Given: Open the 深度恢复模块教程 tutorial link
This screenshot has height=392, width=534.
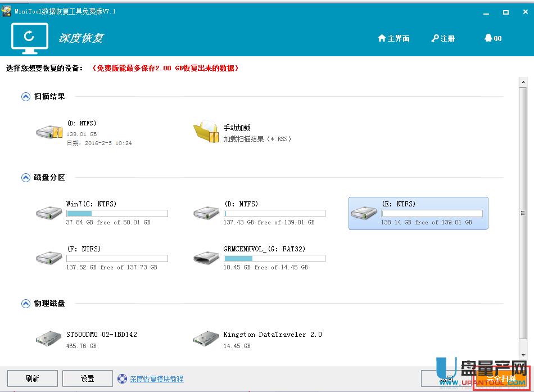Looking at the screenshot, I should (x=156, y=379).
